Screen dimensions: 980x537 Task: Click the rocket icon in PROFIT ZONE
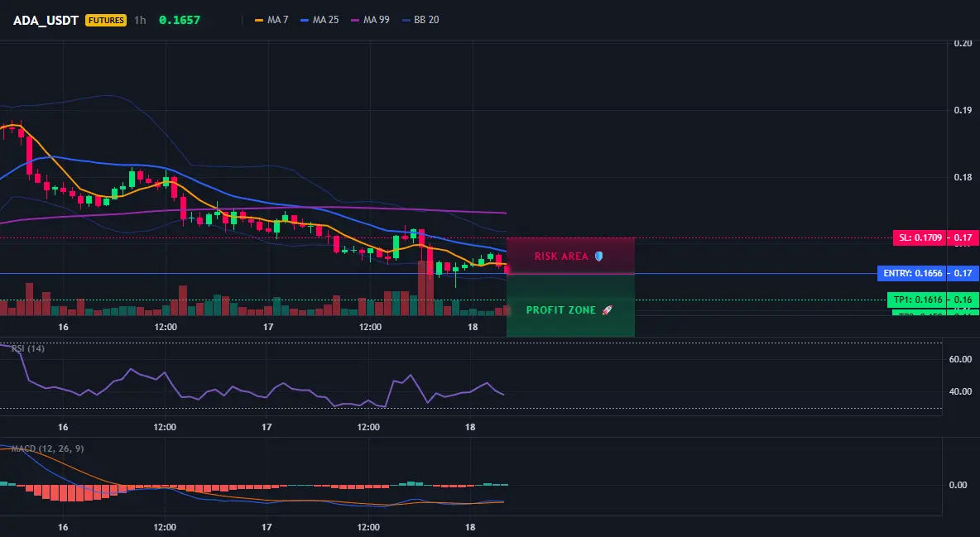pos(607,310)
